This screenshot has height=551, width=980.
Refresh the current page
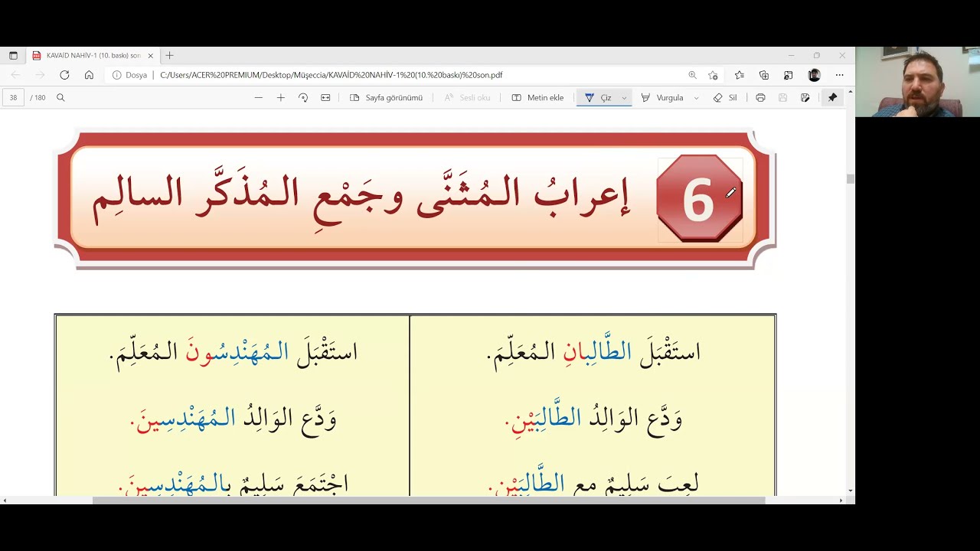64,75
